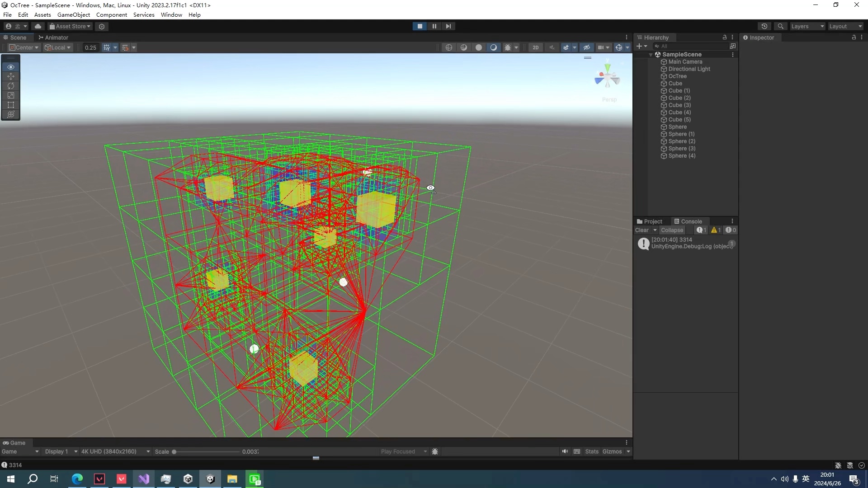Select Cube (1) in Hierarchy panel

(x=679, y=90)
